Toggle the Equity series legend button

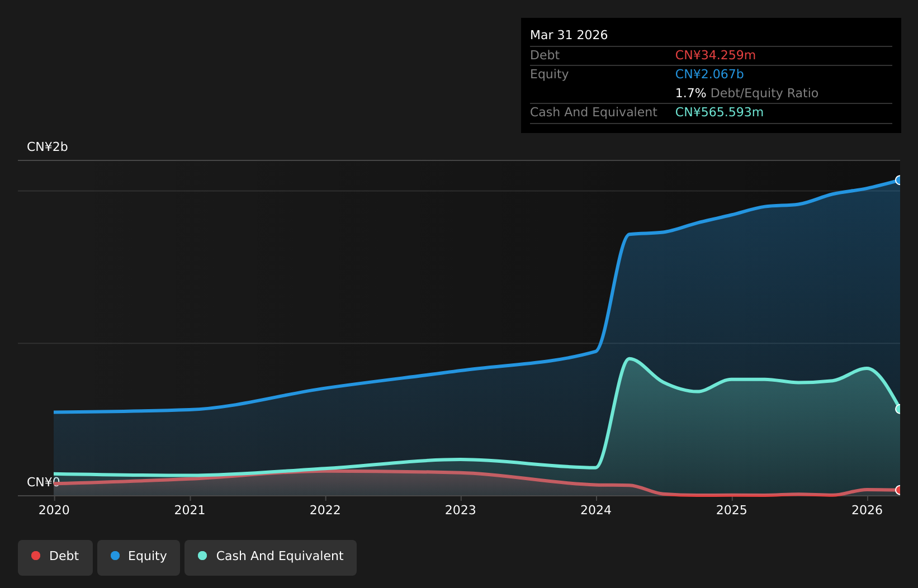139,557
